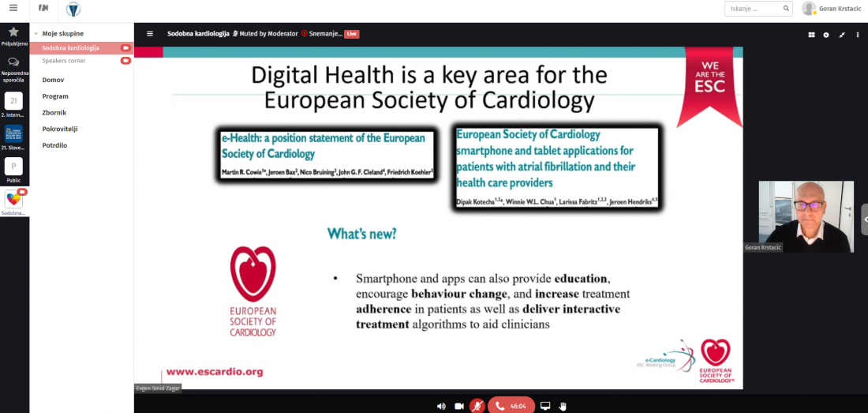The image size is (868, 413).
Task: Click the shared presentation slide
Action: click(x=439, y=218)
